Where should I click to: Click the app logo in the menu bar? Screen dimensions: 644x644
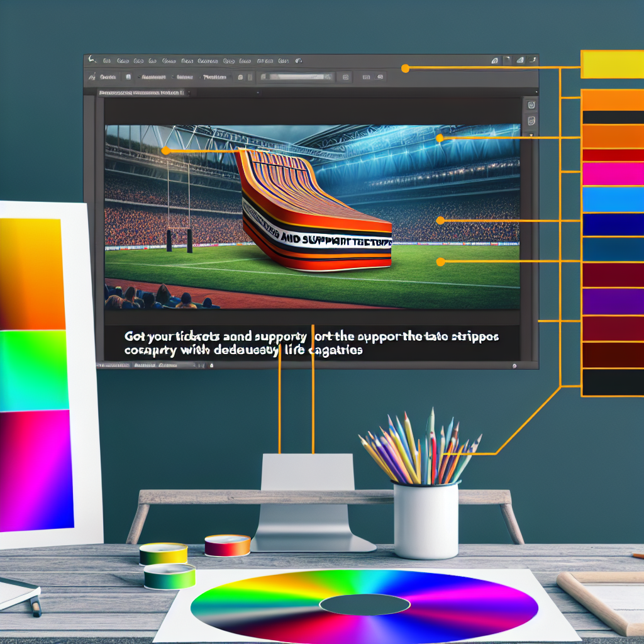(x=92, y=60)
